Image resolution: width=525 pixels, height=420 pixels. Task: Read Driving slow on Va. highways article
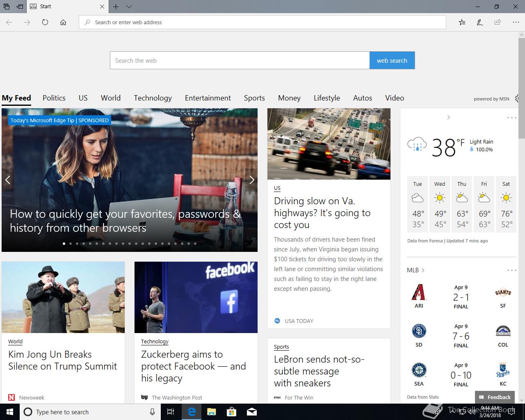click(322, 213)
